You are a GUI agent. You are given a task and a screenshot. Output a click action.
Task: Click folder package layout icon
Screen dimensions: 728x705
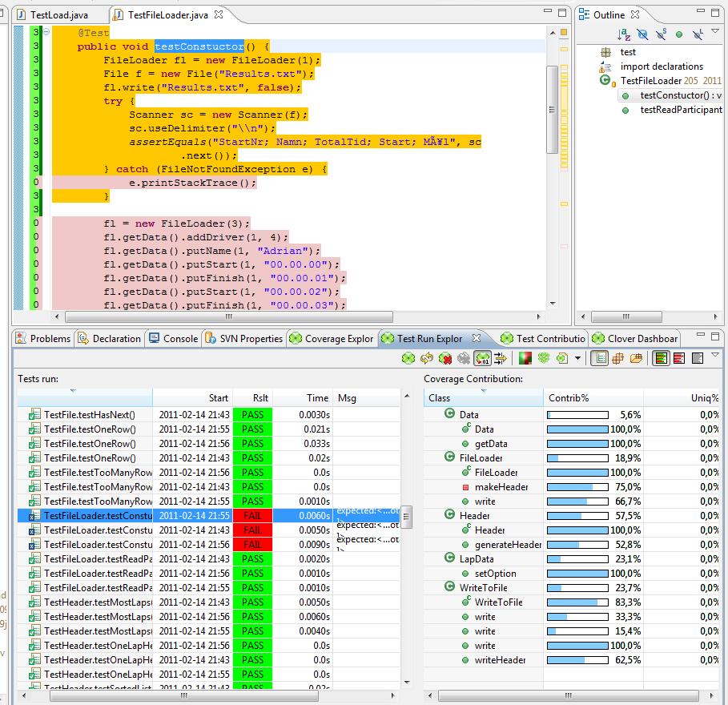(636, 358)
